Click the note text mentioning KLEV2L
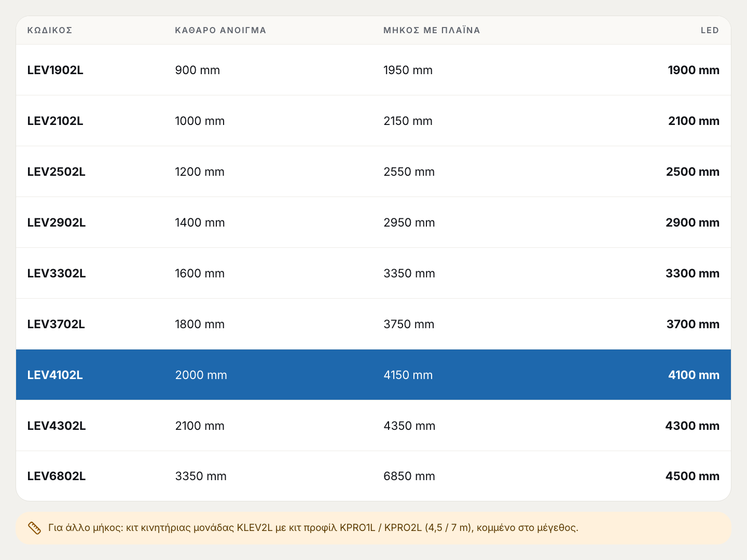The image size is (747, 560). 313,528
